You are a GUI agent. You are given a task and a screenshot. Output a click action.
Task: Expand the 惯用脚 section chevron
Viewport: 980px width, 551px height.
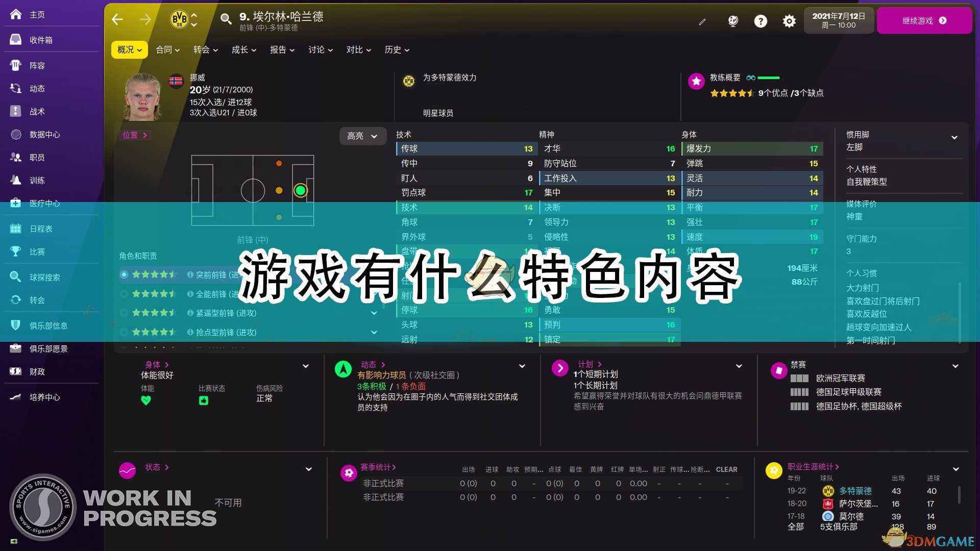click(955, 137)
